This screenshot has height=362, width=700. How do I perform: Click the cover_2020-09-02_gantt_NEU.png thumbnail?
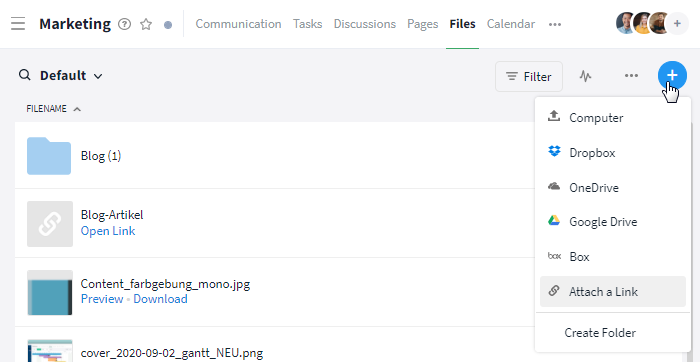pos(50,351)
